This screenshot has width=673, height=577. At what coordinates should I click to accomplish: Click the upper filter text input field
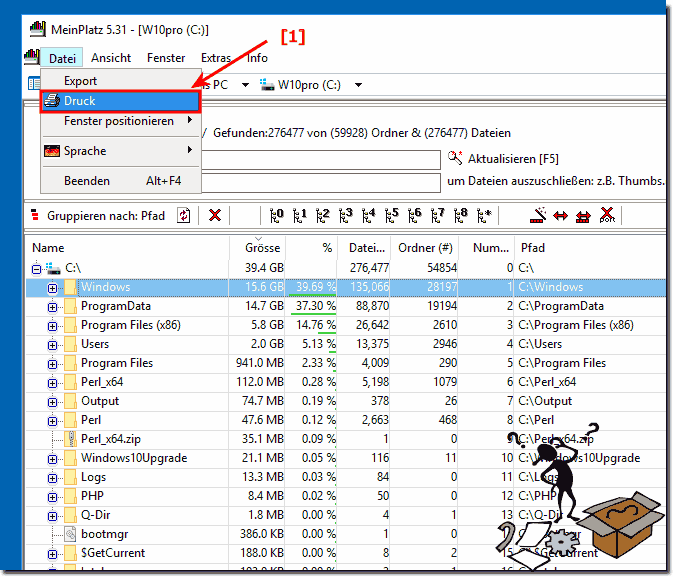321,160
